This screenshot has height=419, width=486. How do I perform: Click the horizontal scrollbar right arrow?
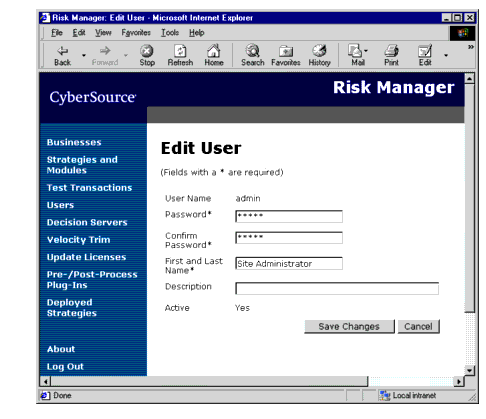point(459,381)
